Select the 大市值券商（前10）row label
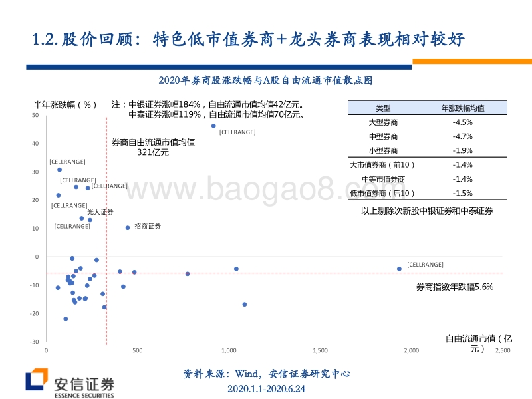 coord(382,165)
